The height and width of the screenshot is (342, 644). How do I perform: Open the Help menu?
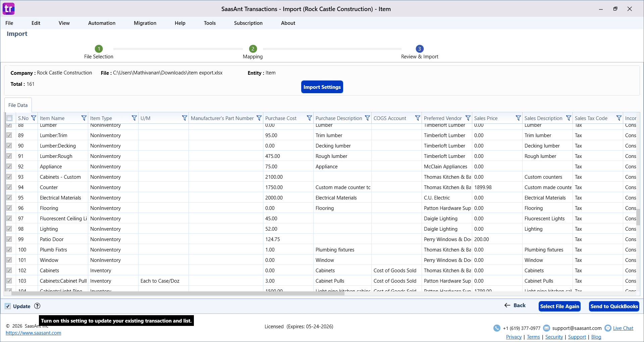180,23
